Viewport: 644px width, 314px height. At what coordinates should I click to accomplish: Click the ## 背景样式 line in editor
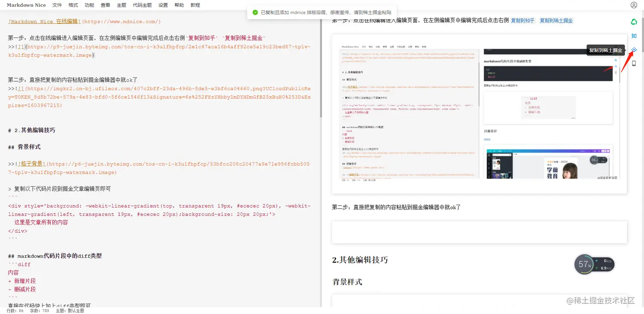point(24,147)
